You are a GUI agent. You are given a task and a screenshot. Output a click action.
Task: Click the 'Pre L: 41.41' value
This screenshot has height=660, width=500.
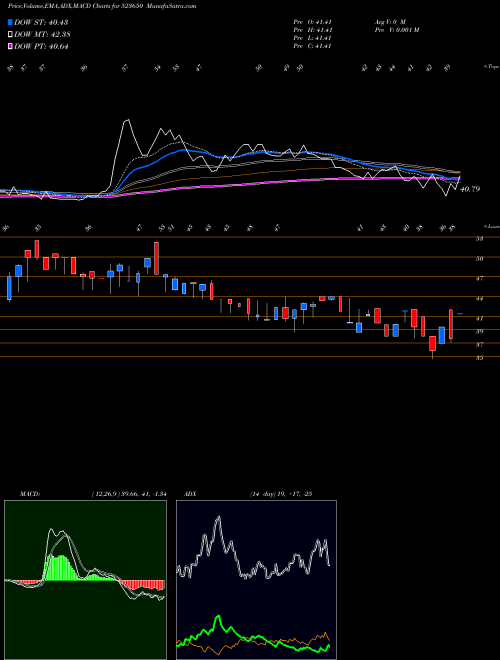pyautogui.click(x=314, y=38)
